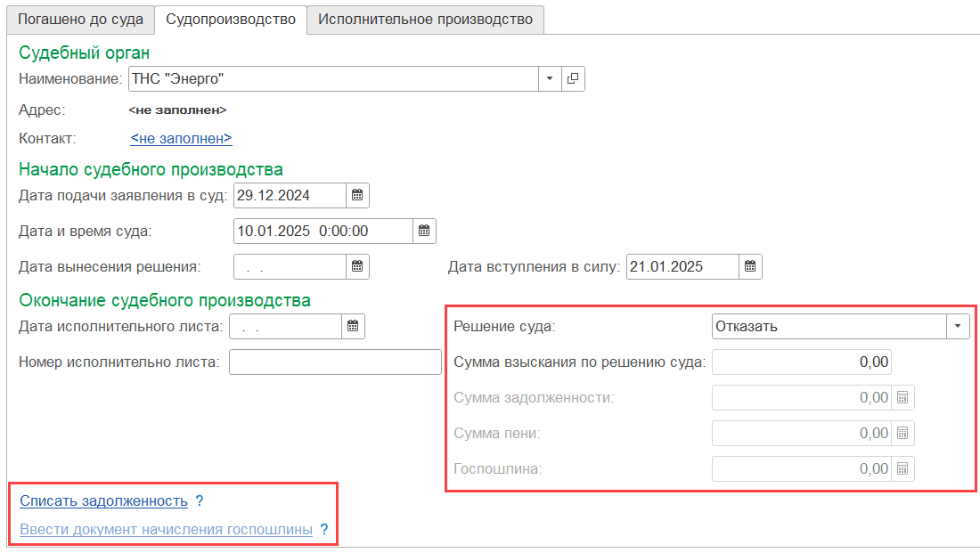Open calculator for "Госпошлина" field
Image resolution: width=980 pixels, height=553 pixels.
point(902,468)
